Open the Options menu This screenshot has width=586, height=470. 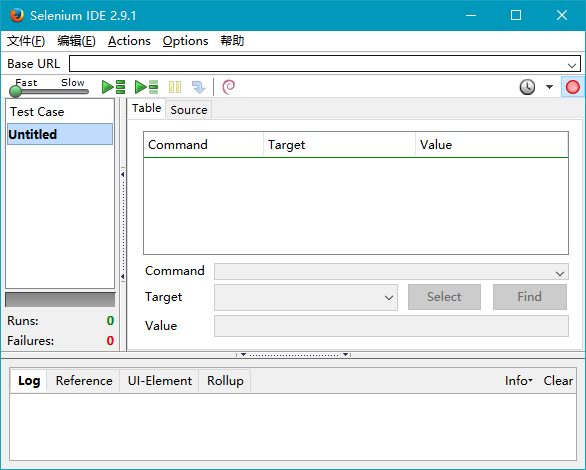click(185, 41)
